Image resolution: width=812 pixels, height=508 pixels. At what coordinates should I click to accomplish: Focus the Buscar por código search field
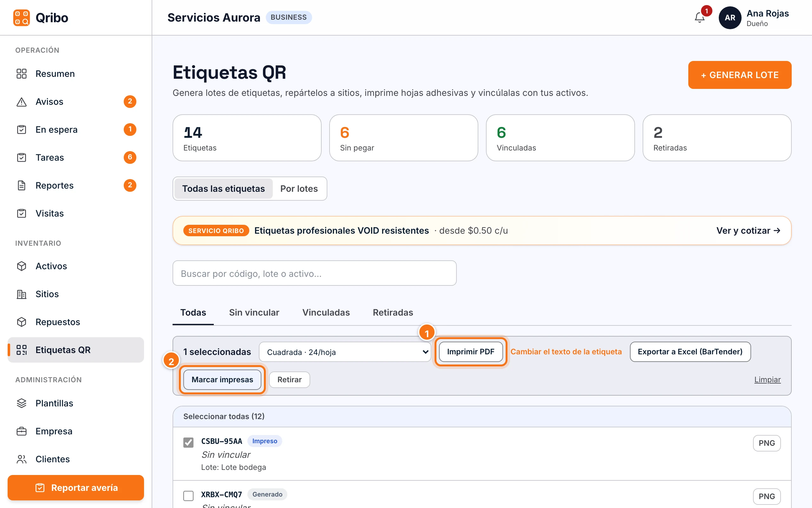pos(314,273)
